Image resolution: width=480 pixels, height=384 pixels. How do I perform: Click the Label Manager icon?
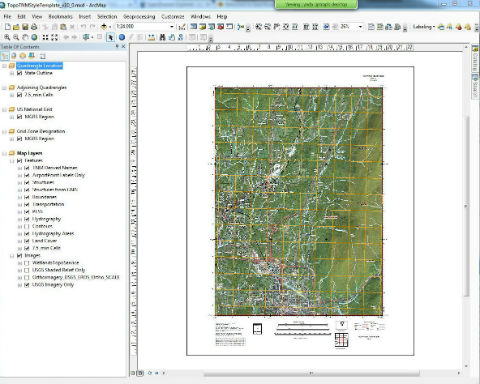coord(441,27)
